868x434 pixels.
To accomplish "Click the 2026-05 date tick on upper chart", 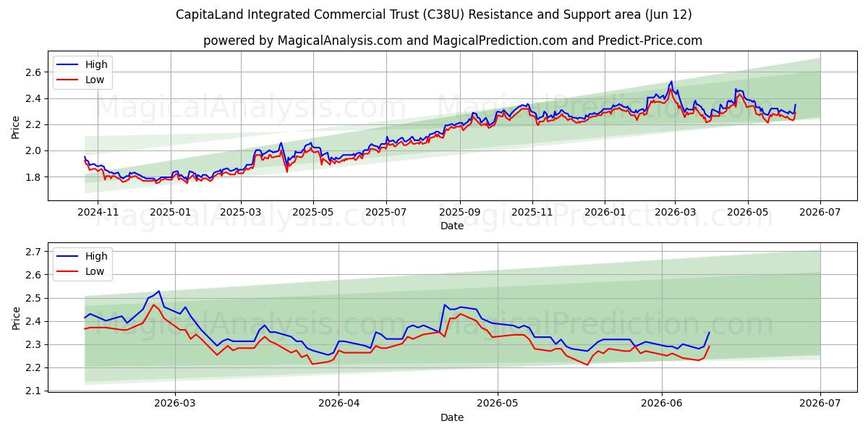I will (747, 212).
